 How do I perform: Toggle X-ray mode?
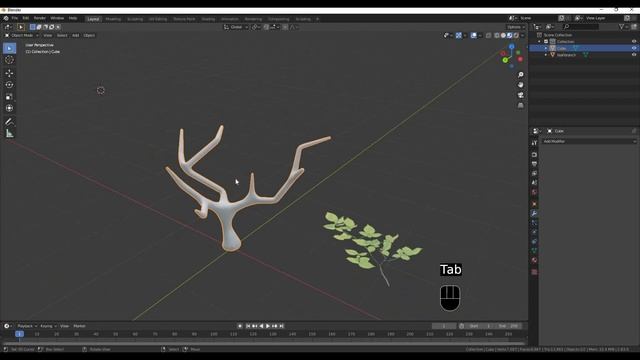(489, 36)
